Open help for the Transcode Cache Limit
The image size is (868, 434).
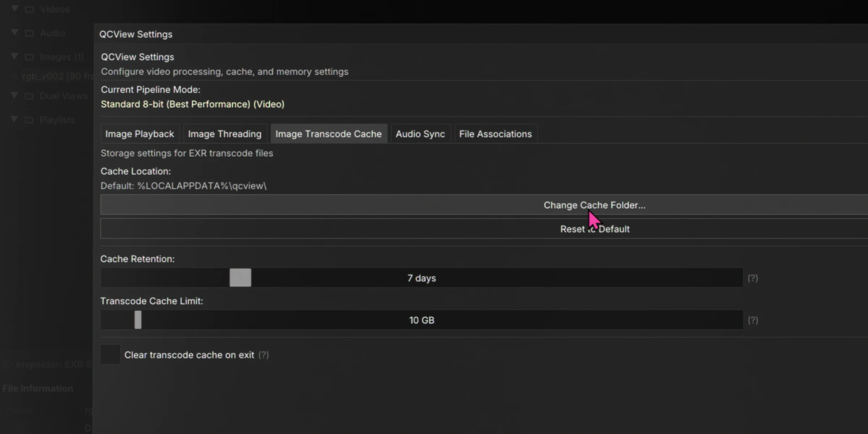click(753, 320)
